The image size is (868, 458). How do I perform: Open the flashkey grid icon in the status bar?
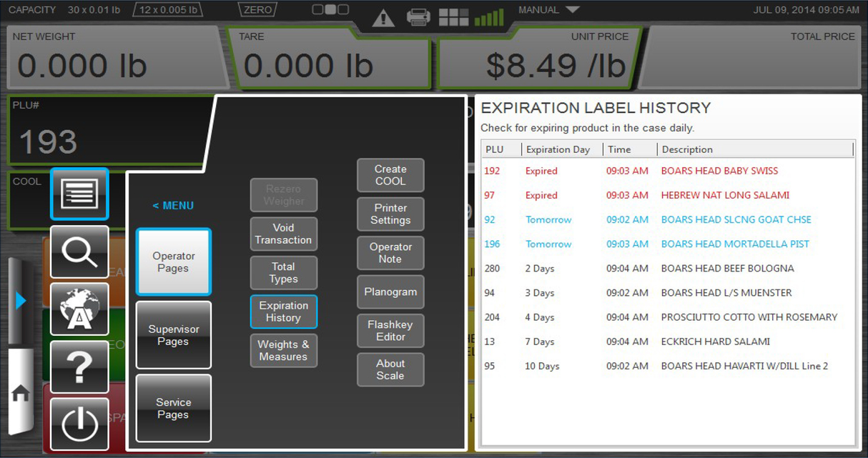(x=453, y=16)
